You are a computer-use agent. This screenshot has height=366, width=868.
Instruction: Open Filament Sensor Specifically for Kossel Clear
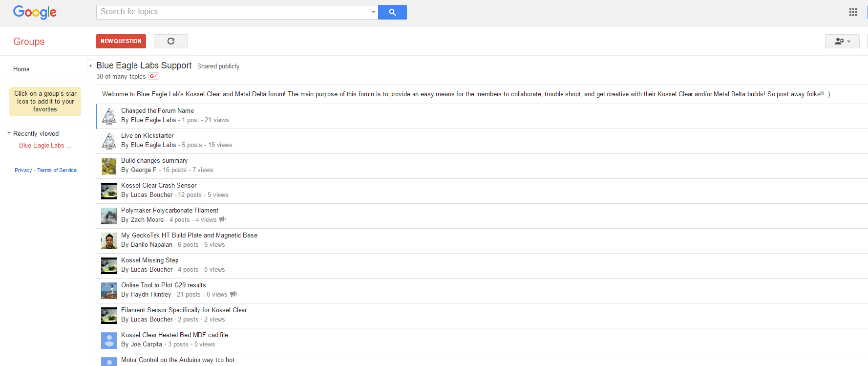pos(184,310)
